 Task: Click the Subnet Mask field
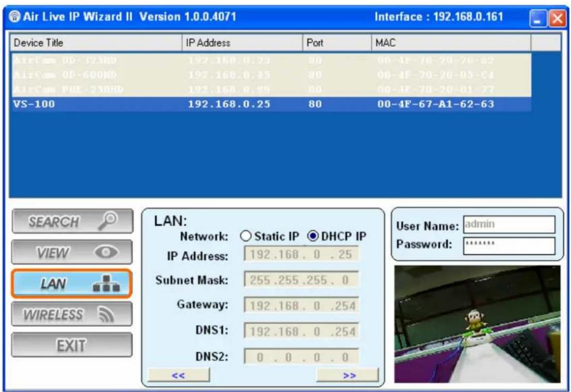(301, 279)
